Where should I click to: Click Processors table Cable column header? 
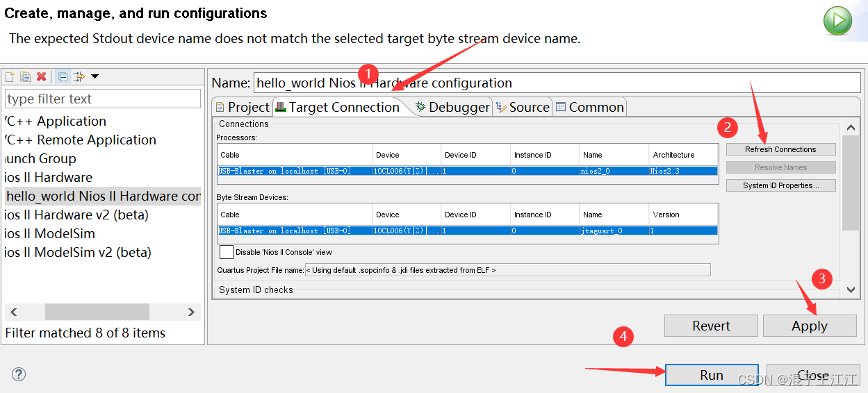[x=295, y=155]
